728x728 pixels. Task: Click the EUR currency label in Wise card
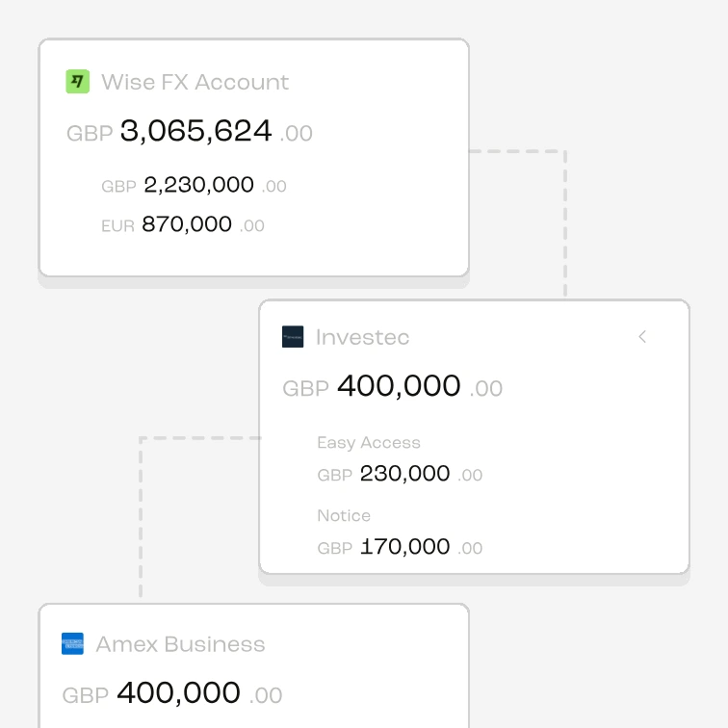tap(117, 226)
